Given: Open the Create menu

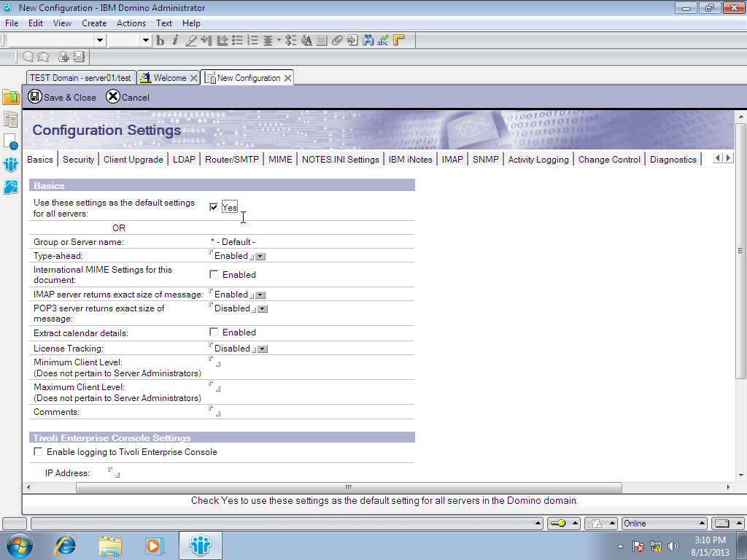Looking at the screenshot, I should click(x=94, y=23).
